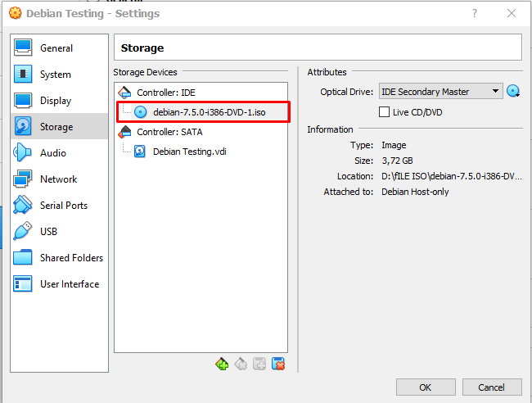
Task: Close the Settings dialog
Action: tap(512, 13)
